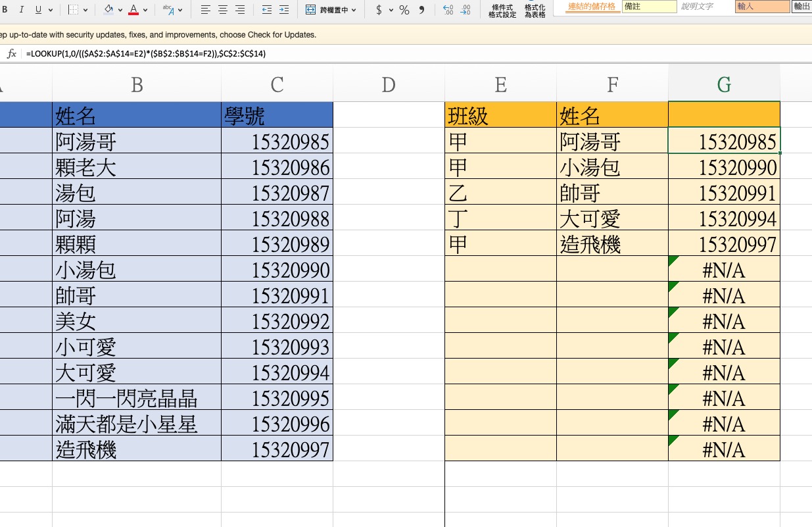Apply comma style number format

pos(421,10)
